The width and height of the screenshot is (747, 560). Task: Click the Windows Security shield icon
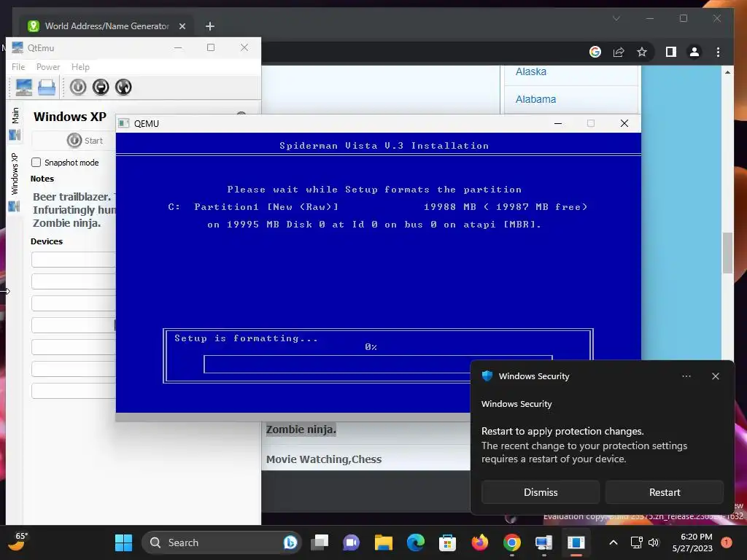[x=487, y=376]
